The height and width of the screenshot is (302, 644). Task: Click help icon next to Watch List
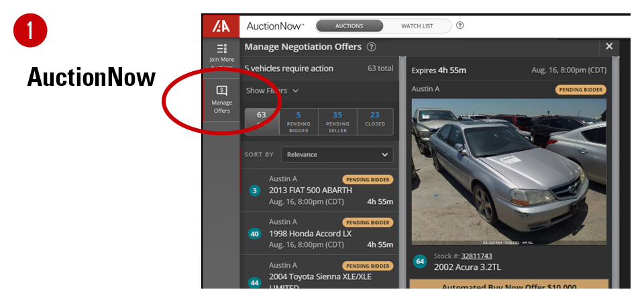[460, 26]
